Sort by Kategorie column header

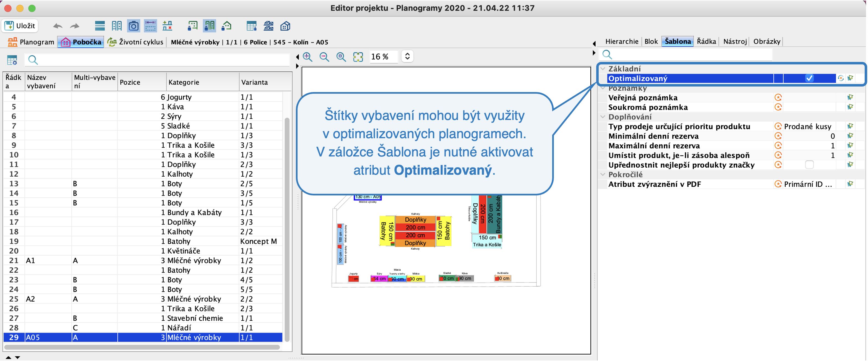coord(203,82)
